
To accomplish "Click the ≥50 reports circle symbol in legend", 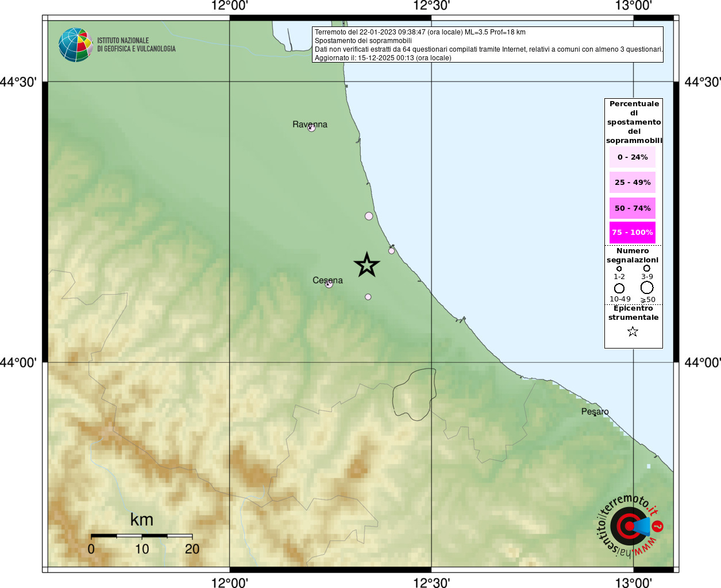I will click(647, 287).
